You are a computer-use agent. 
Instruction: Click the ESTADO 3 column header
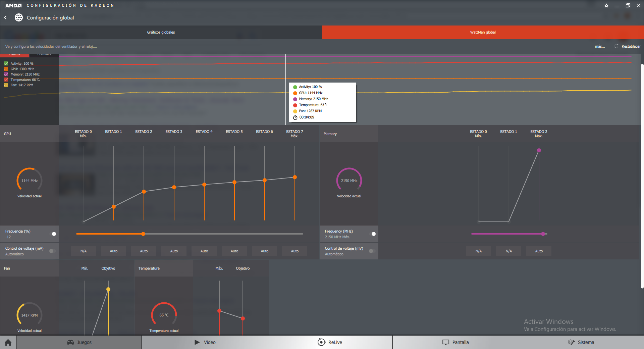pyautogui.click(x=174, y=132)
